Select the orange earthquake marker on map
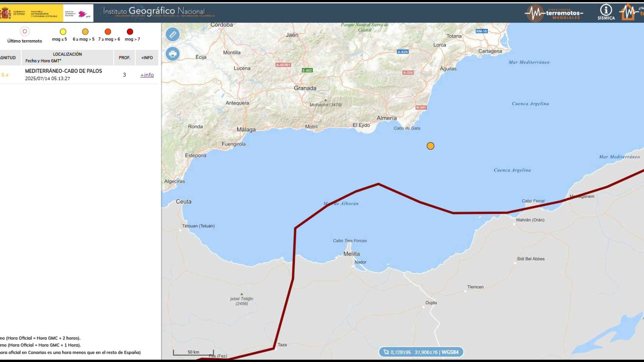Image resolution: width=644 pixels, height=362 pixels. coord(430,146)
